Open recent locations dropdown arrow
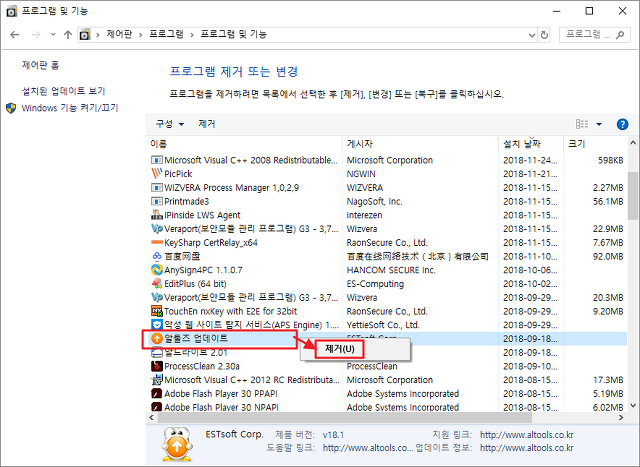The height and width of the screenshot is (467, 640). tap(53, 35)
